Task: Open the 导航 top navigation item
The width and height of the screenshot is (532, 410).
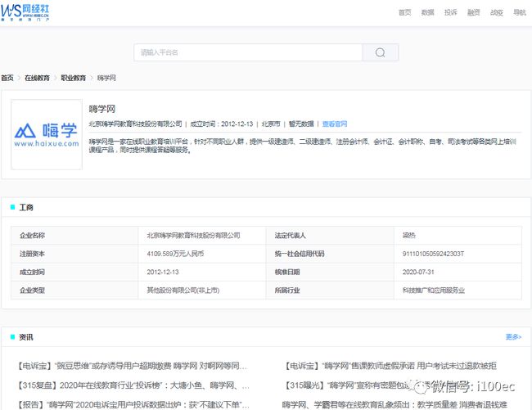Action: coord(520,12)
